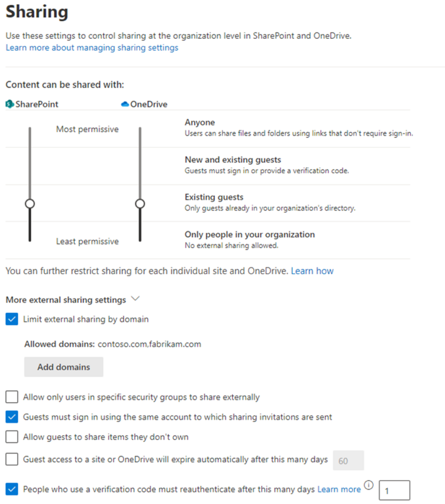Click the guest access expiry days field
Viewport: 445px width, 504px height.
[x=348, y=461]
